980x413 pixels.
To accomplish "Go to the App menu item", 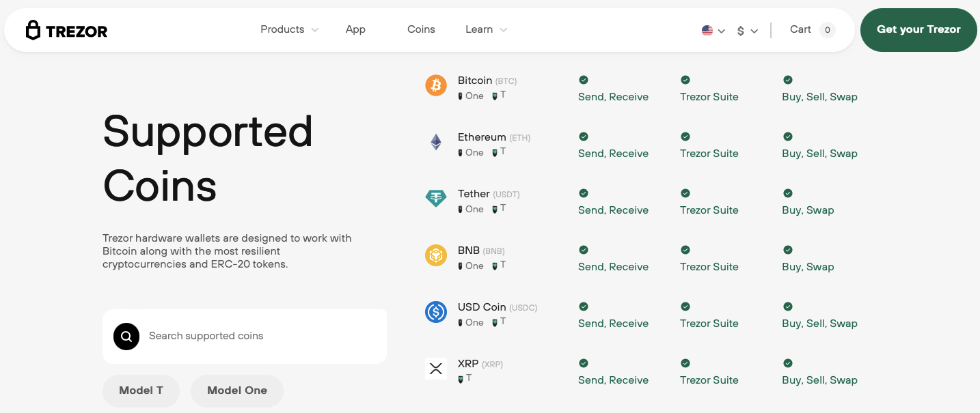I will pyautogui.click(x=355, y=29).
